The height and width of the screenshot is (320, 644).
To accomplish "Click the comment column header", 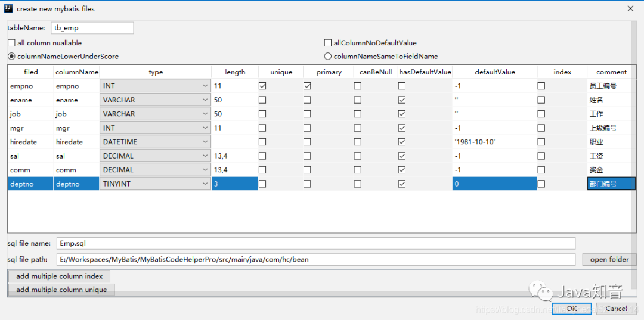I will coord(612,72).
